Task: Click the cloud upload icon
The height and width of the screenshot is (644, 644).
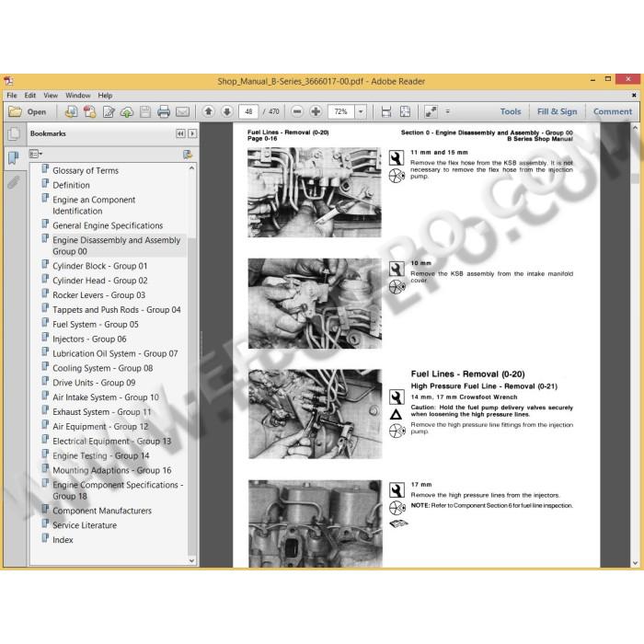Action: point(127,111)
